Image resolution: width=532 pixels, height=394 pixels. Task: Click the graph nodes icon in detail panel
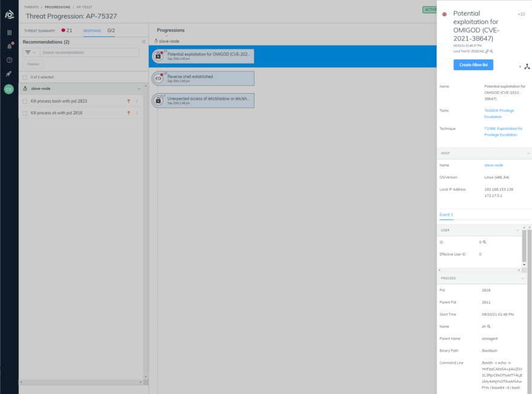527,66
